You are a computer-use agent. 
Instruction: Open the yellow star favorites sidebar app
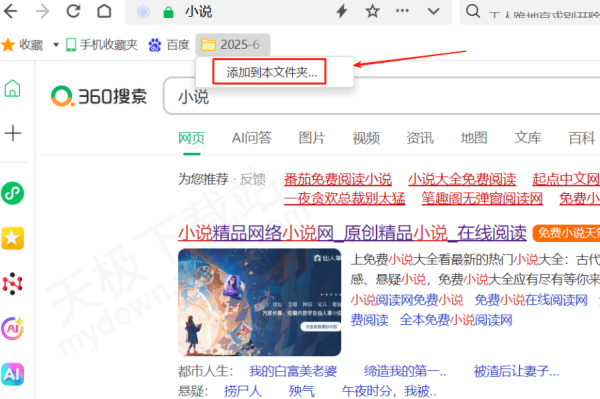tap(13, 238)
